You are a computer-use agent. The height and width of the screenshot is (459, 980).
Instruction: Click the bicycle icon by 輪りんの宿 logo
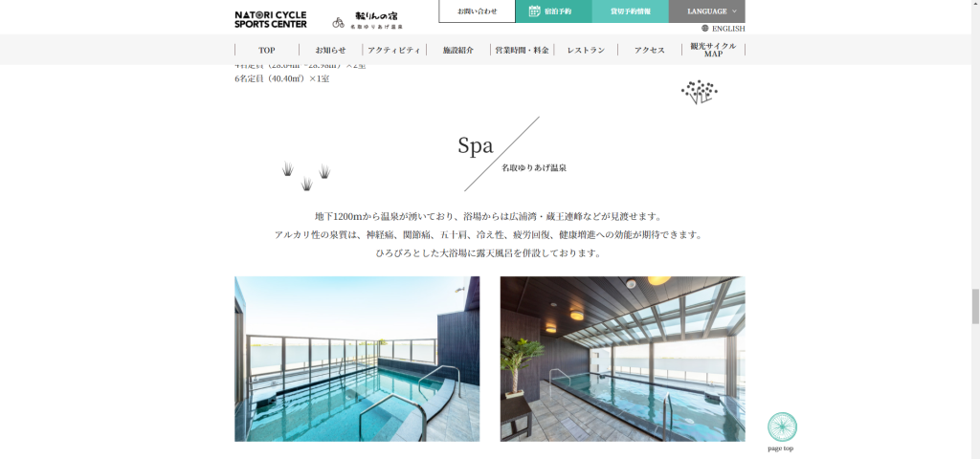tap(338, 23)
